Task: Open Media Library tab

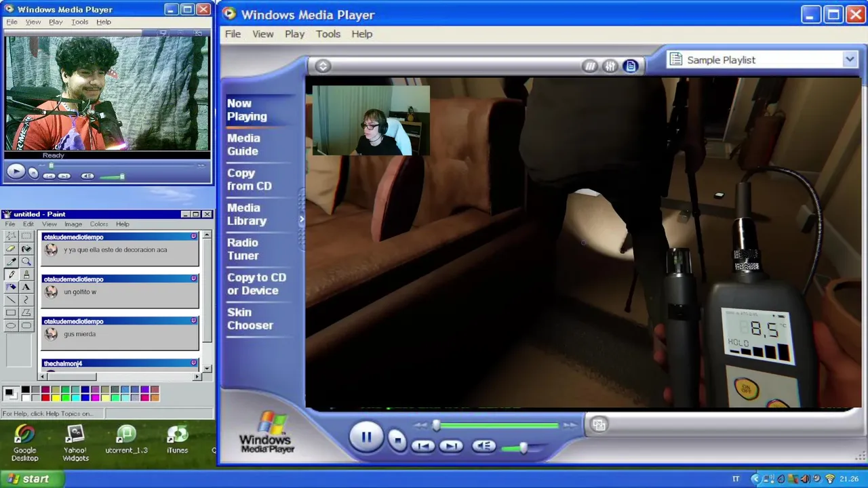Action: (x=247, y=214)
